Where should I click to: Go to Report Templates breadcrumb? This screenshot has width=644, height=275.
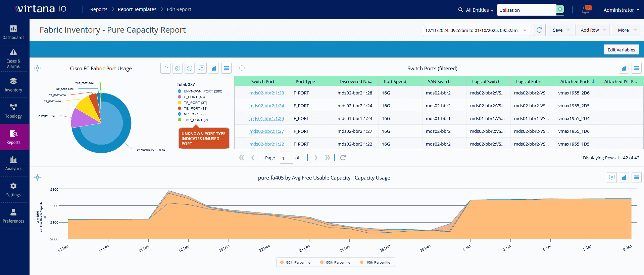pos(137,9)
